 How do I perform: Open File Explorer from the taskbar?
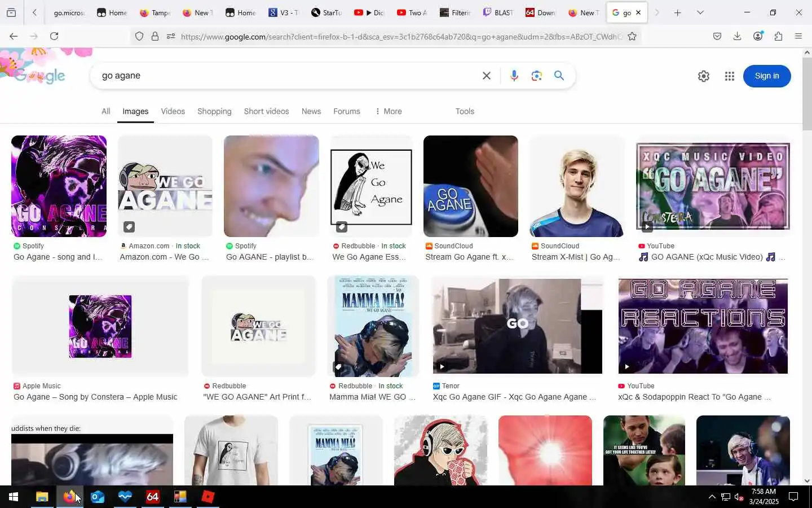(42, 497)
